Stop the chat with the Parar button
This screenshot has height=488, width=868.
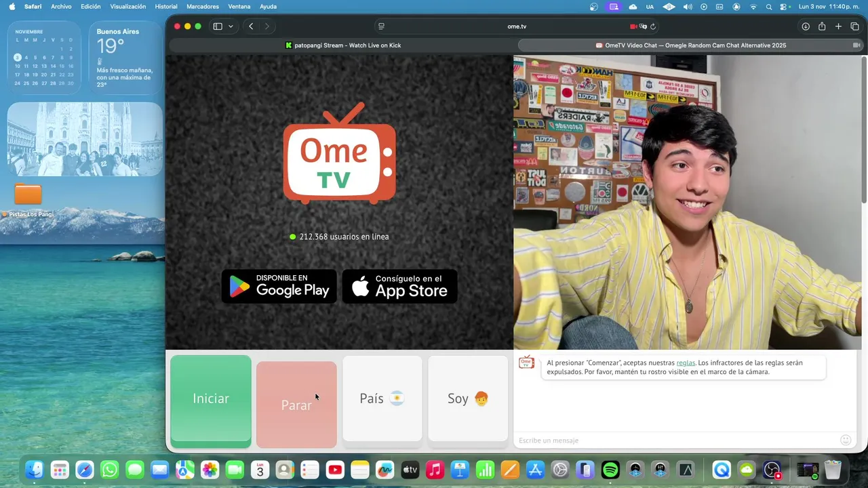click(296, 405)
